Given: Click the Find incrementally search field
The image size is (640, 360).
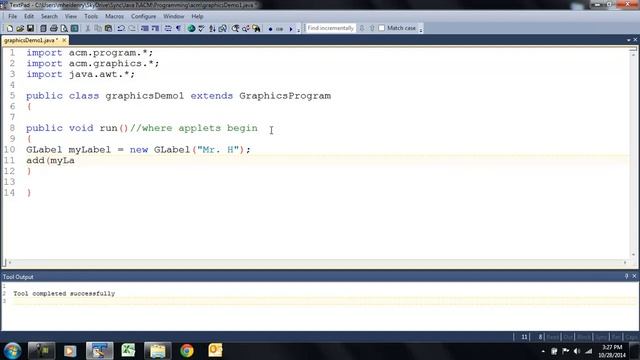Looking at the screenshot, I should coord(331,28).
